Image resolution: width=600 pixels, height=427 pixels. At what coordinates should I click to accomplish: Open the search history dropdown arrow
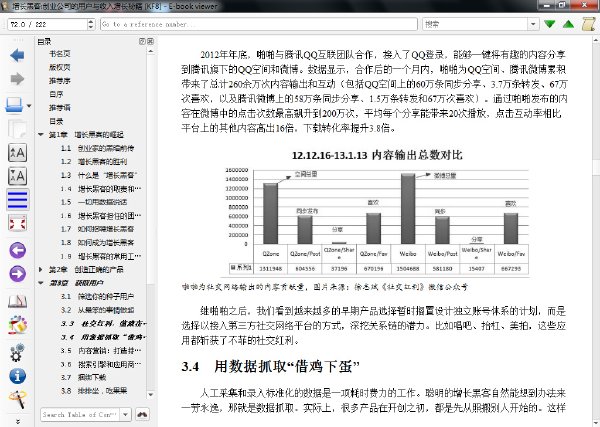click(533, 24)
